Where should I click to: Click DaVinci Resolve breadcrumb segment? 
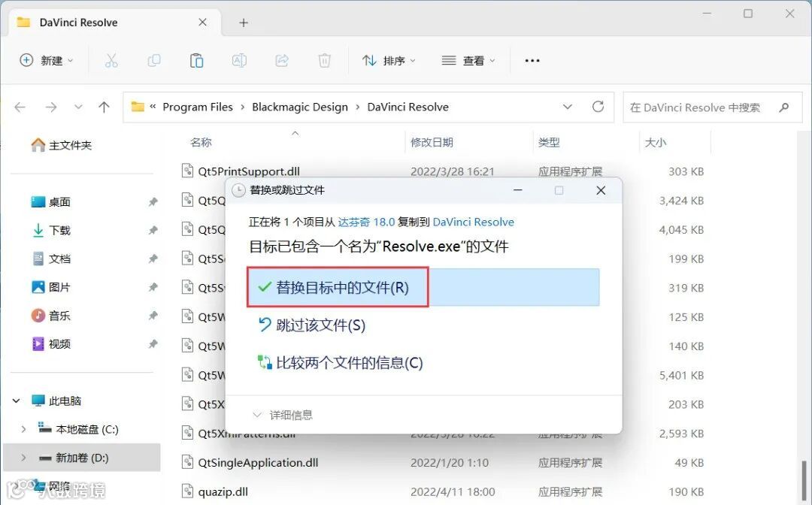[408, 107]
